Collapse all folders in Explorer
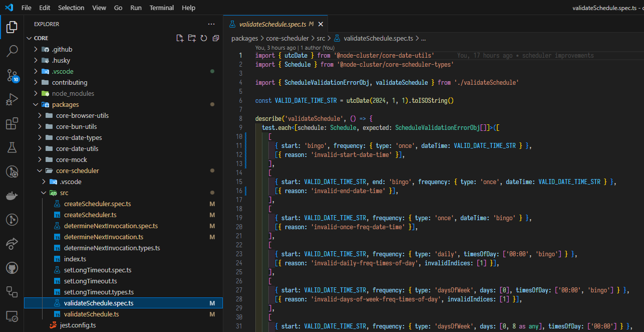Image resolution: width=644 pixels, height=332 pixels. point(216,38)
